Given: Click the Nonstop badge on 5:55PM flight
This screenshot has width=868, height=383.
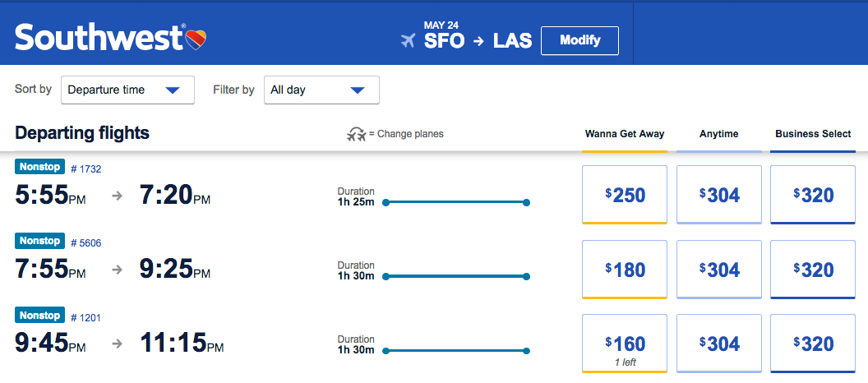Looking at the screenshot, I should coord(39,167).
